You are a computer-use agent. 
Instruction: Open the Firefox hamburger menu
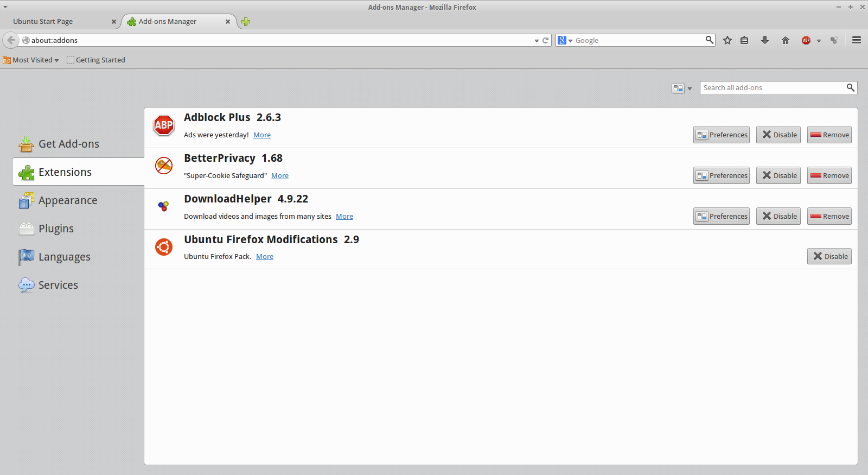coord(857,40)
